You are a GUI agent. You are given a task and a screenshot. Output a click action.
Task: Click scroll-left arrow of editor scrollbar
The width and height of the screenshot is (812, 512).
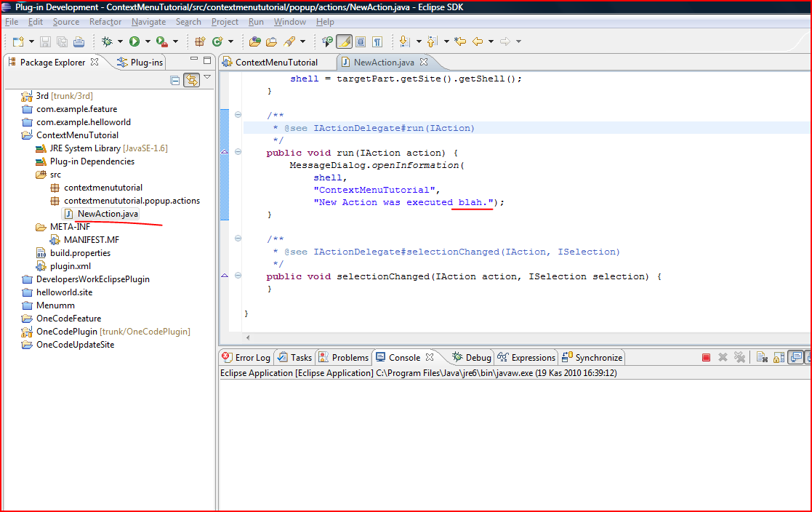click(x=248, y=337)
